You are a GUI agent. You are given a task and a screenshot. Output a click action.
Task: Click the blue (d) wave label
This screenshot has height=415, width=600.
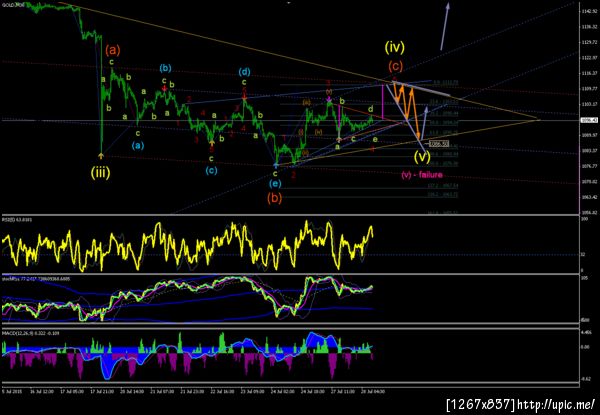[245, 72]
